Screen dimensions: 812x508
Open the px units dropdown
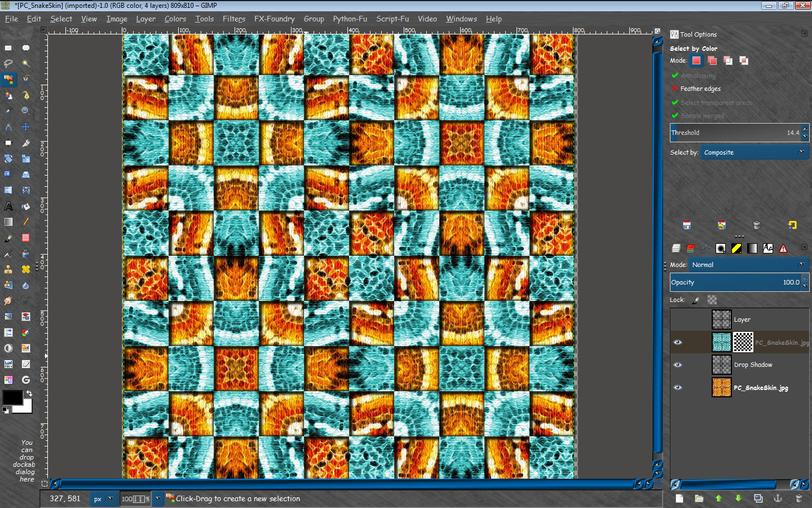[104, 498]
